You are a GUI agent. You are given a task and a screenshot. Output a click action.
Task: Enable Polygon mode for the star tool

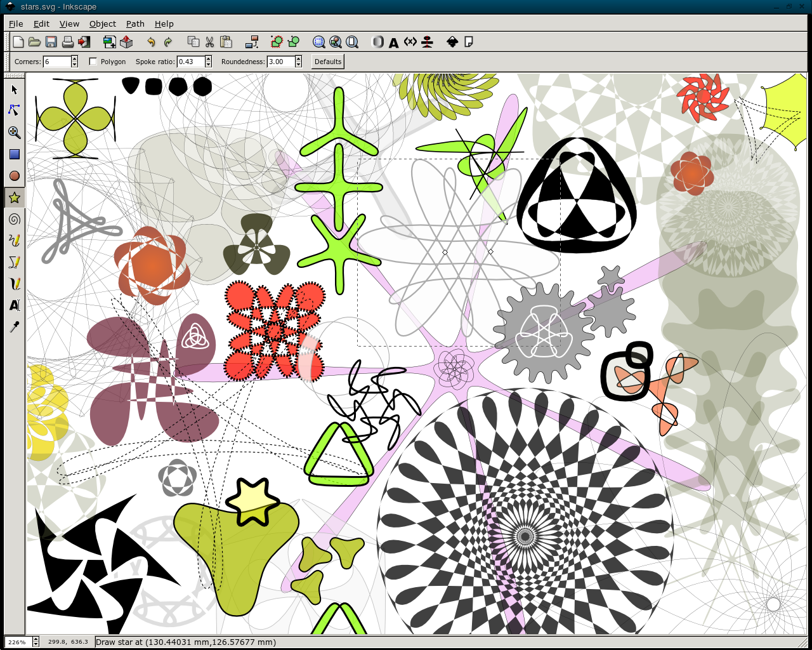[x=93, y=61]
